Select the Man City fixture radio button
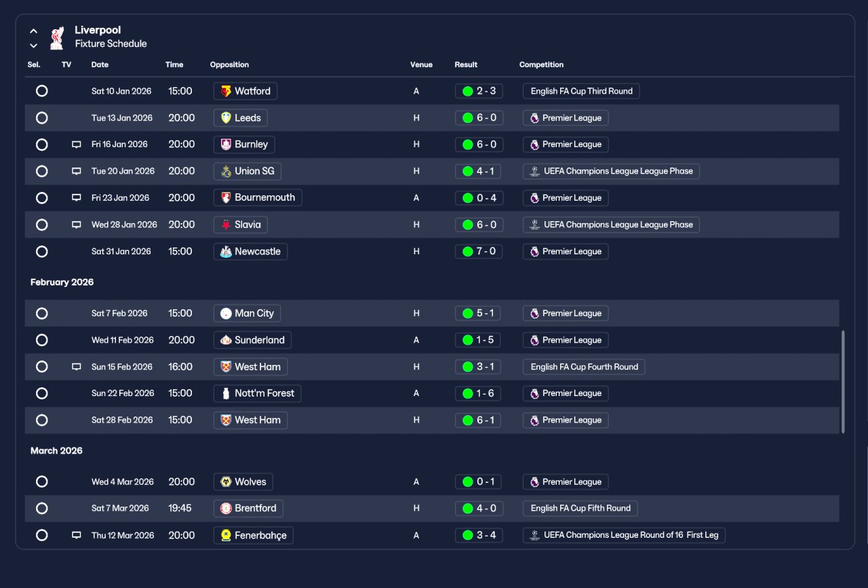 pyautogui.click(x=42, y=313)
